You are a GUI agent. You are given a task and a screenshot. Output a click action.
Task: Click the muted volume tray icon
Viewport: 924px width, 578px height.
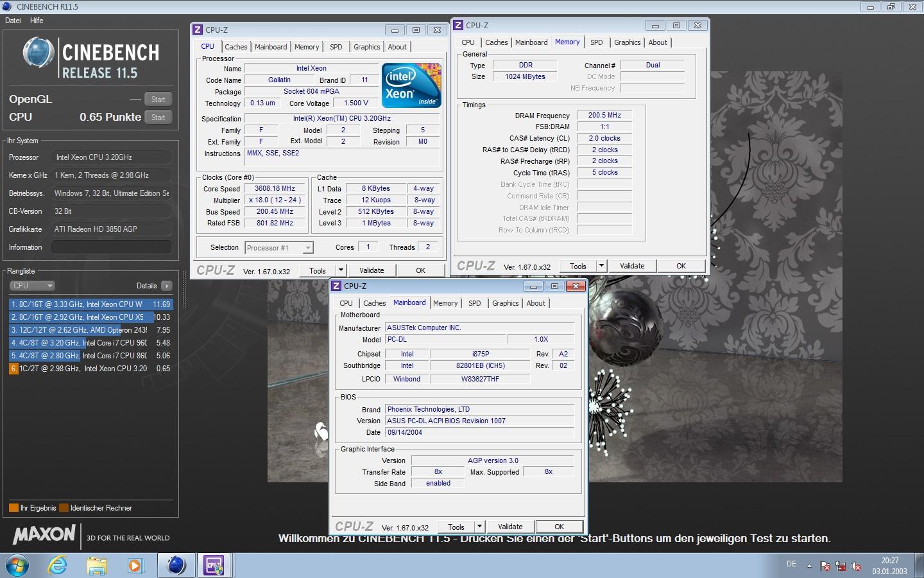(x=856, y=566)
